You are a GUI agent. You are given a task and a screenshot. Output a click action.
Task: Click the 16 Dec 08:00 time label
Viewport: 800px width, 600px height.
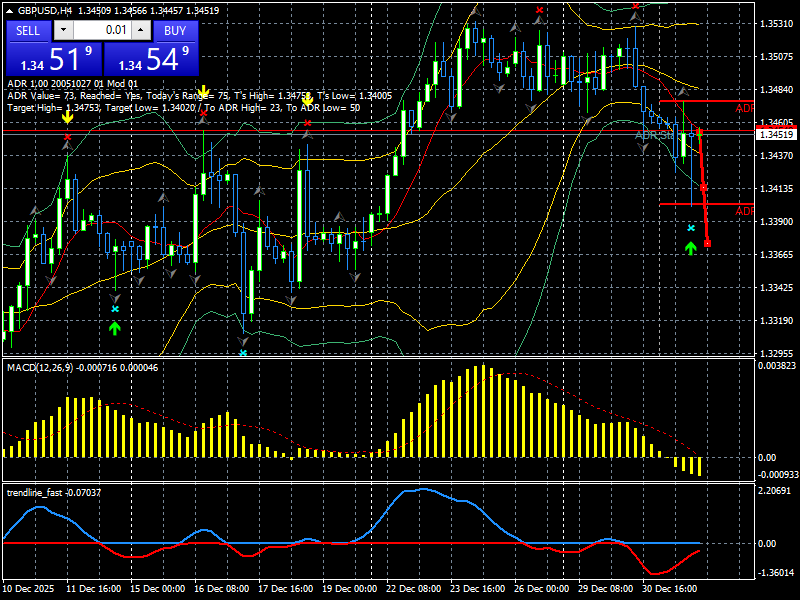pyautogui.click(x=221, y=588)
